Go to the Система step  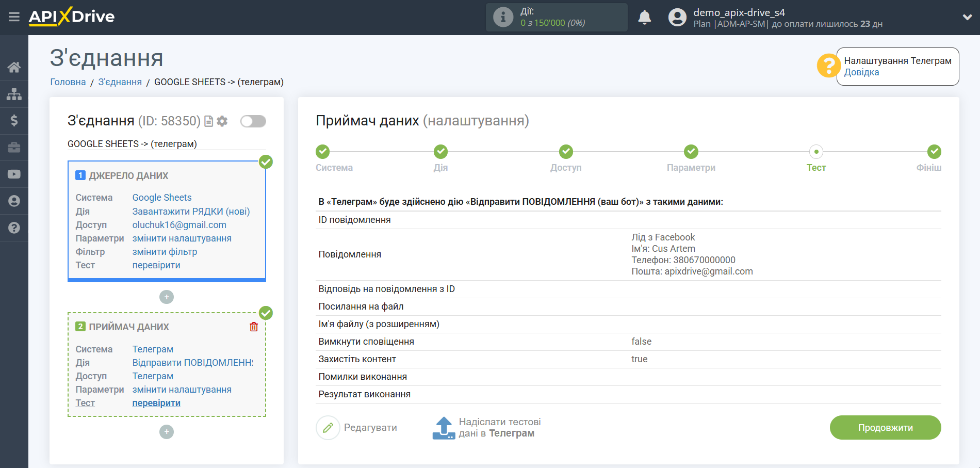coord(323,152)
